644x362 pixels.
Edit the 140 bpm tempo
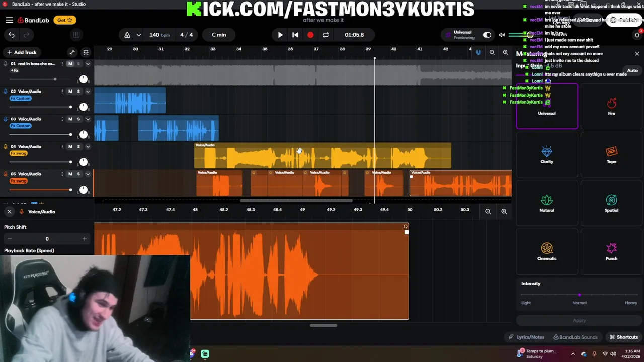[x=159, y=35]
